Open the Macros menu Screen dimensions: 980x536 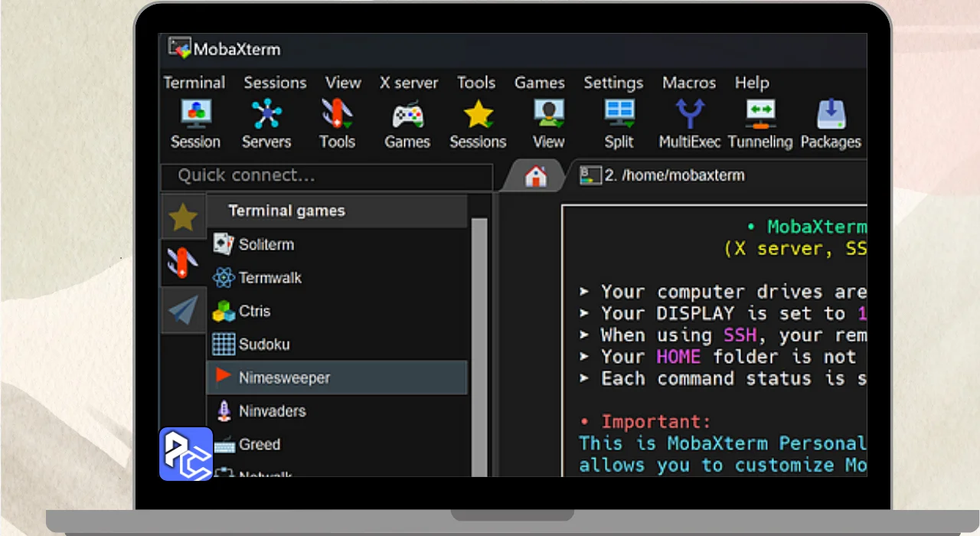(689, 83)
